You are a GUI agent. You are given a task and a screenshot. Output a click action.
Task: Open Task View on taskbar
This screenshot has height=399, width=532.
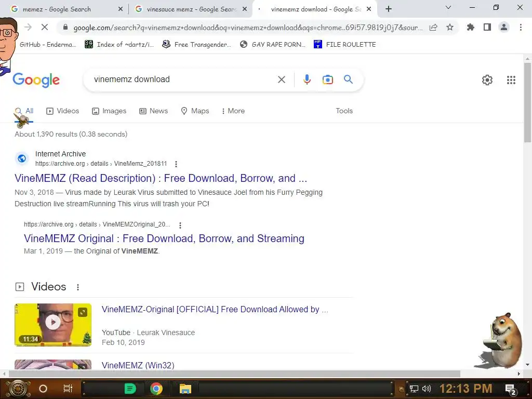pyautogui.click(x=68, y=389)
